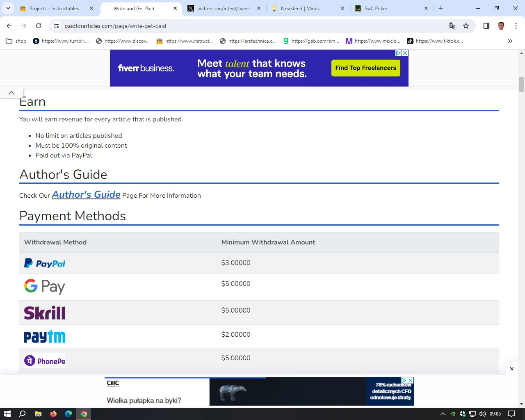Open the Chrome three-dot menu
The height and width of the screenshot is (420, 525).
pos(516,26)
